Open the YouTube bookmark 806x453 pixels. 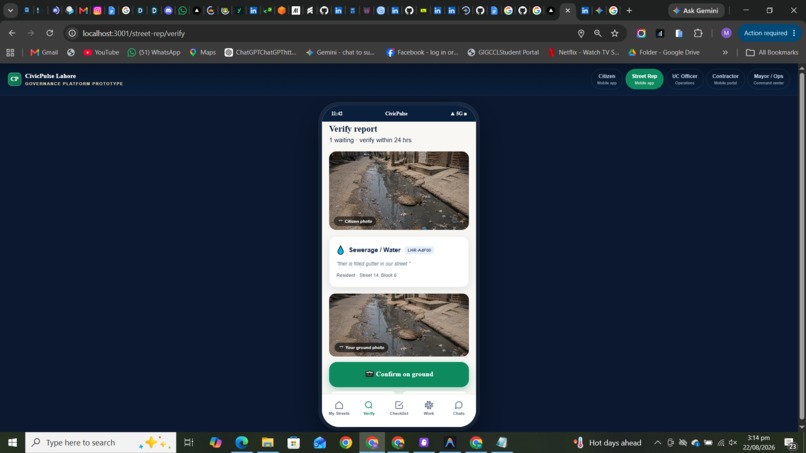pos(101,52)
